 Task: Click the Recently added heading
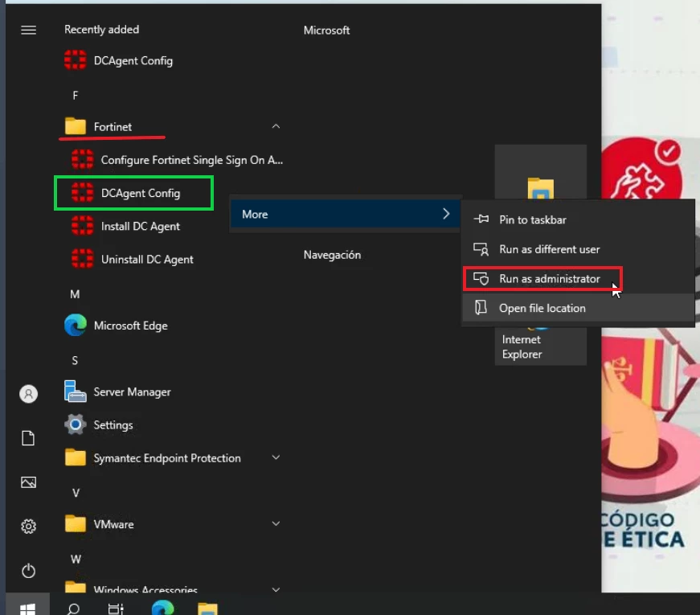tap(102, 30)
